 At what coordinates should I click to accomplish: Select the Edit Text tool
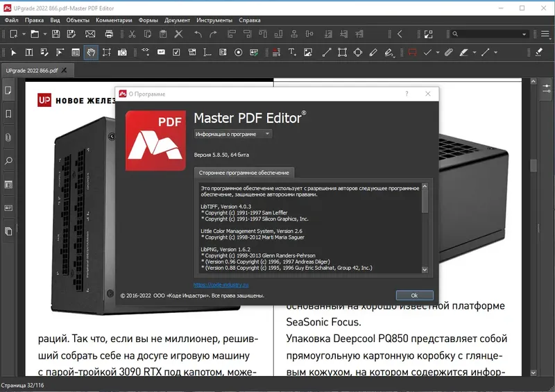coord(29,53)
